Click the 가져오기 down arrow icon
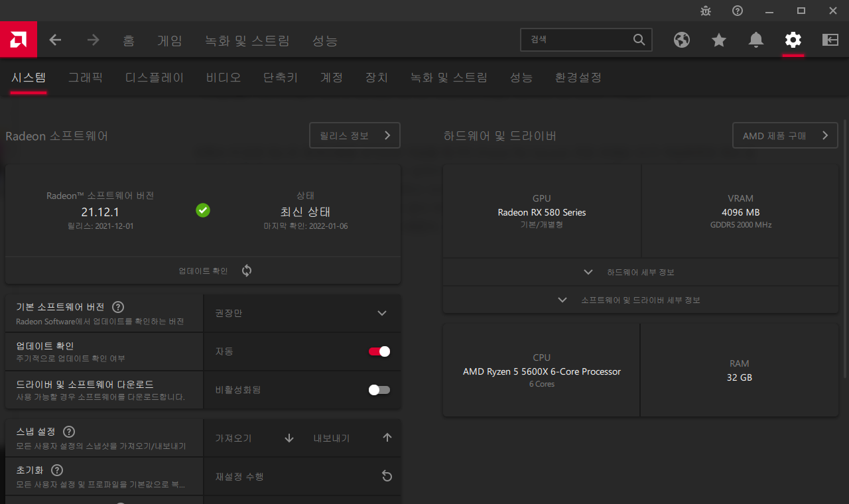The image size is (849, 504). click(289, 438)
